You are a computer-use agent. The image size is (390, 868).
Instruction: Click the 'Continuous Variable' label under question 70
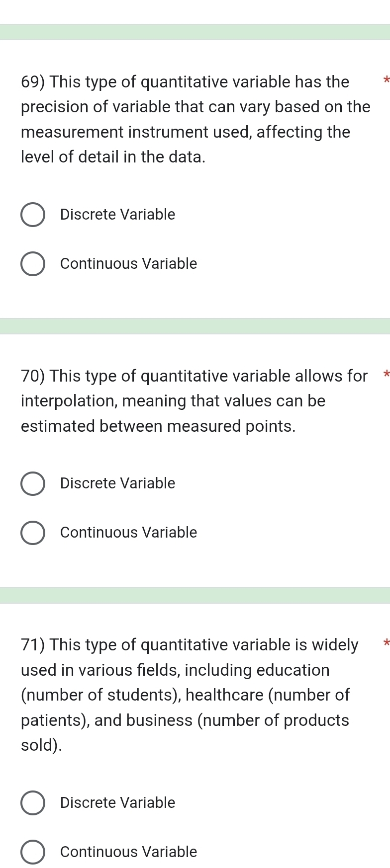128,533
